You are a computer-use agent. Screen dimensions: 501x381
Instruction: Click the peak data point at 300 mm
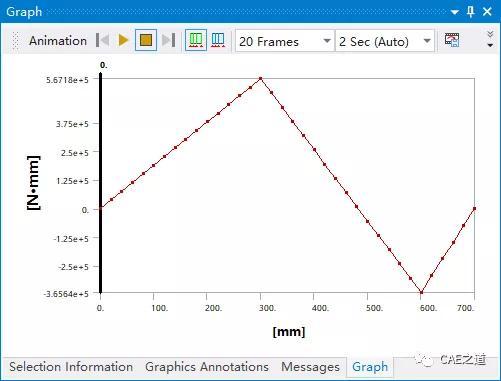tap(261, 79)
